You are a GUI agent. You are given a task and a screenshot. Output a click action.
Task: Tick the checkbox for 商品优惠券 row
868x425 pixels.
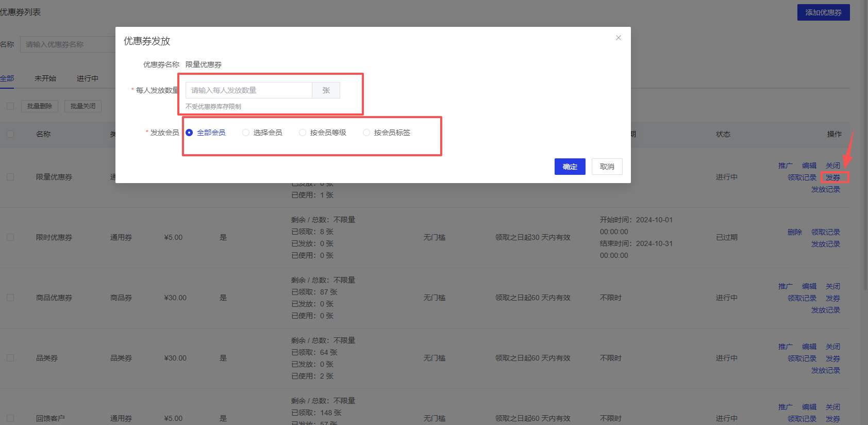[x=10, y=298]
